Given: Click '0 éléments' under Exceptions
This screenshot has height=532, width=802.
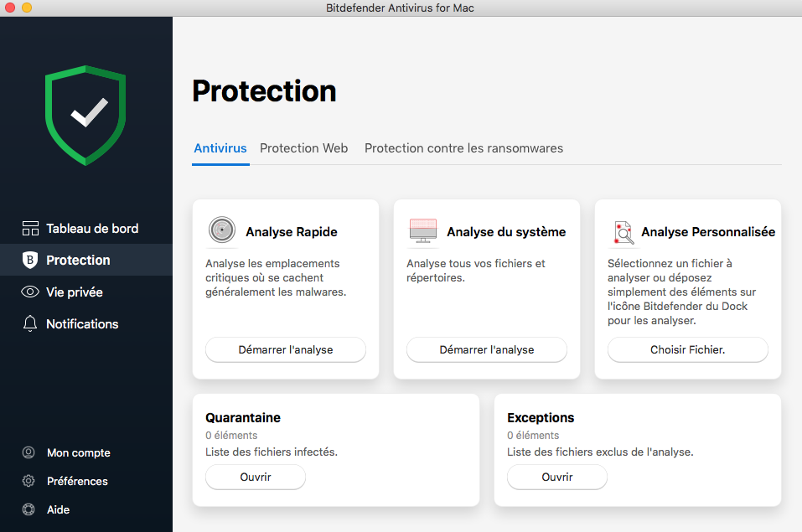Looking at the screenshot, I should (x=533, y=436).
